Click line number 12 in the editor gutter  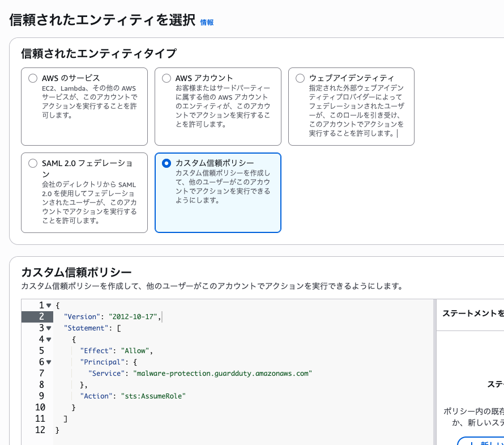coord(40,430)
